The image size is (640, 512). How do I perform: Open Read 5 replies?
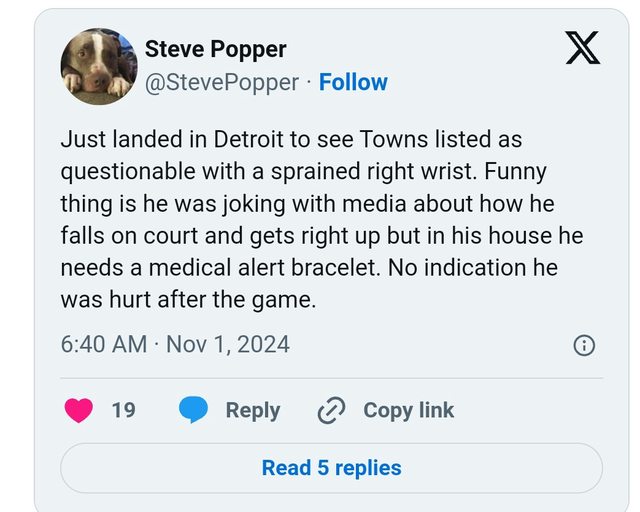(x=331, y=468)
